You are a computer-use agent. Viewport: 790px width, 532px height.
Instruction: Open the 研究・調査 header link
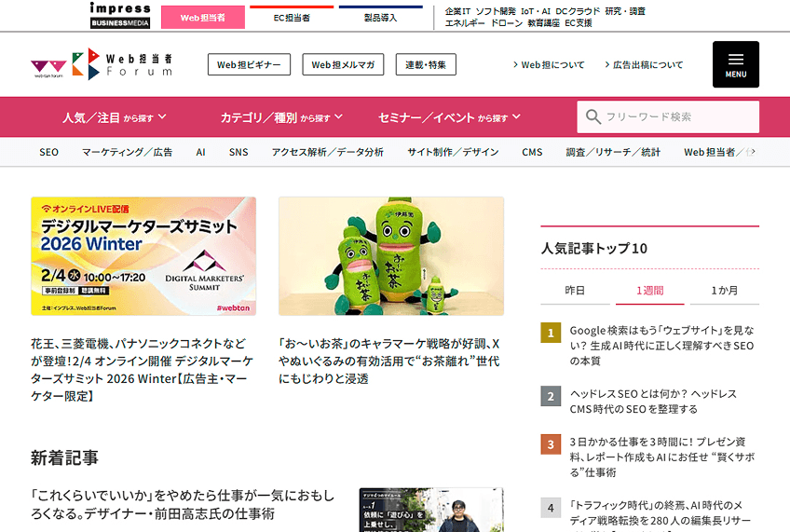625,11
